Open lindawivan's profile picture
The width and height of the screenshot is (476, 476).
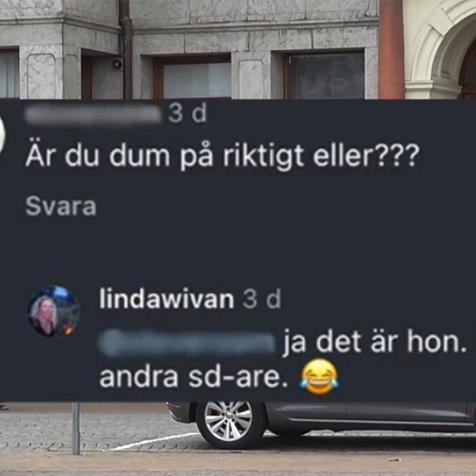point(54,311)
